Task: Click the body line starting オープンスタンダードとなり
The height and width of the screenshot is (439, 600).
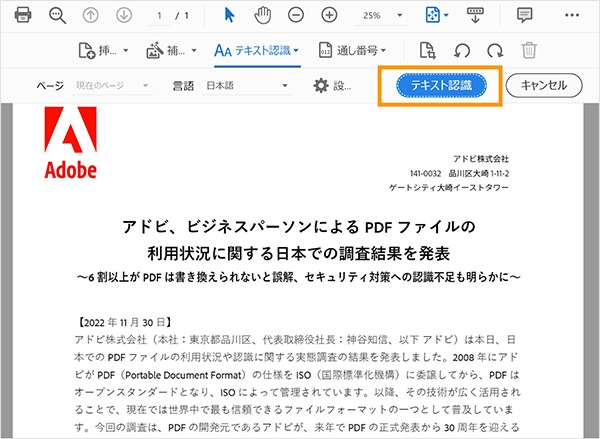Action: pyautogui.click(x=297, y=392)
